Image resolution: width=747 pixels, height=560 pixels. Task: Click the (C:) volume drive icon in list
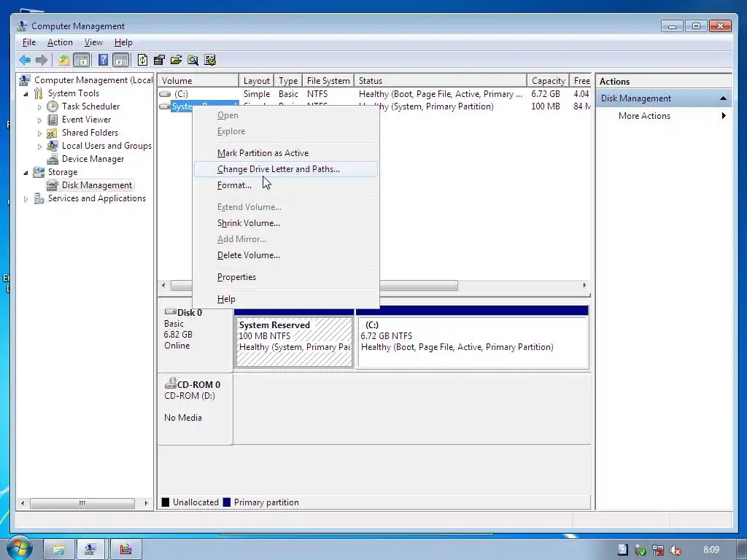(165, 94)
